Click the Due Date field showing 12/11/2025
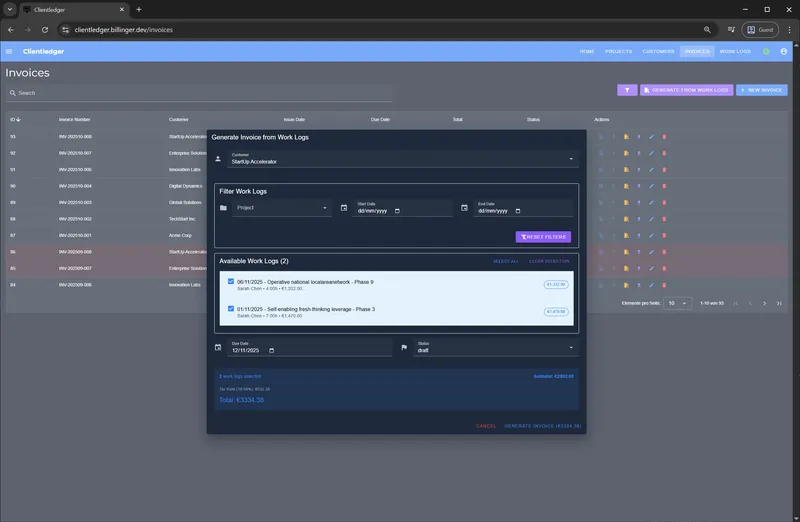Viewport: 800px width, 522px height. (x=310, y=347)
